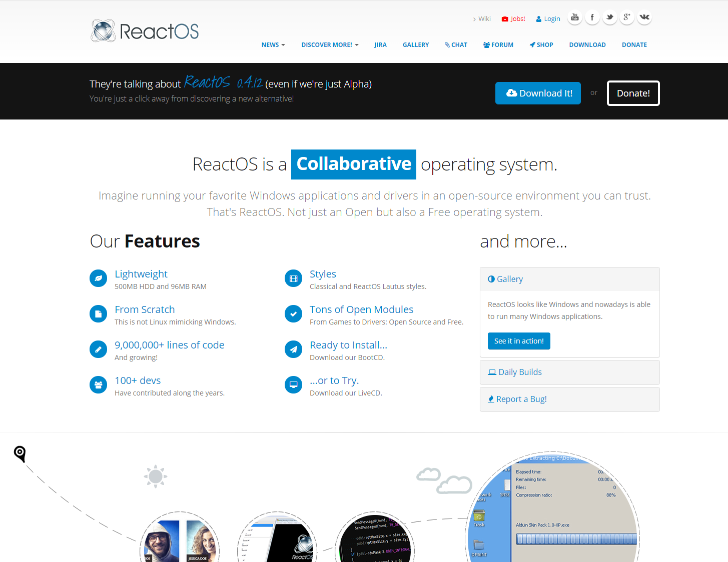Image resolution: width=728 pixels, height=562 pixels.
Task: Click the extraction progress bar in screenshot
Action: [576, 539]
